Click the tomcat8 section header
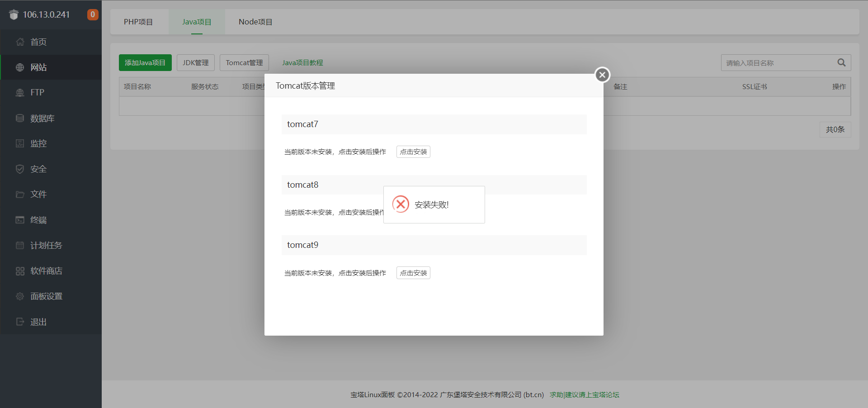Screen dimensions: 868x408 (434, 185)
